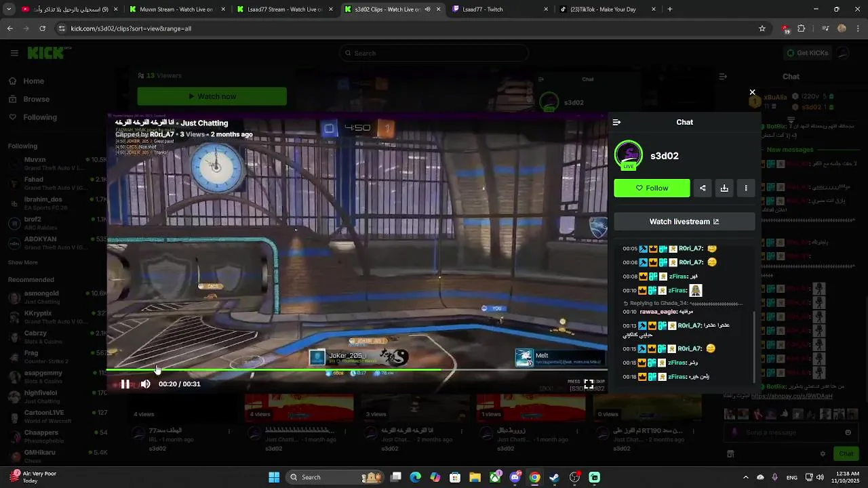Click the Kick search field
The image size is (868, 488).
434,53
